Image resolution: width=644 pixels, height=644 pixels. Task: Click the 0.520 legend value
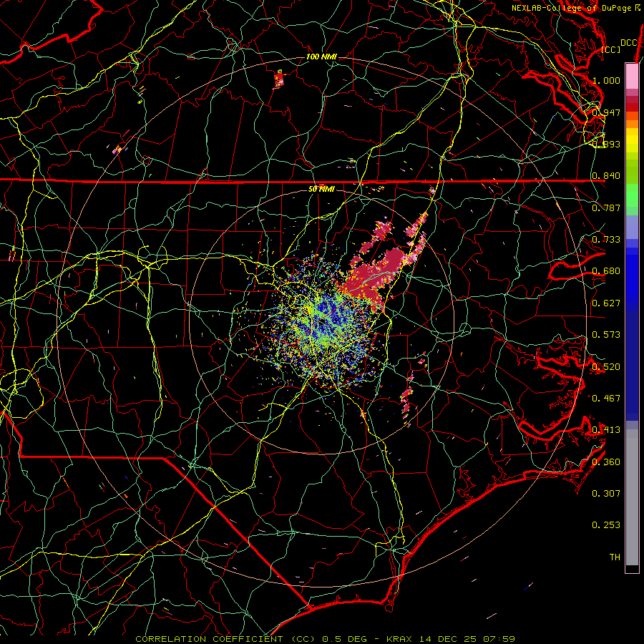606,367
